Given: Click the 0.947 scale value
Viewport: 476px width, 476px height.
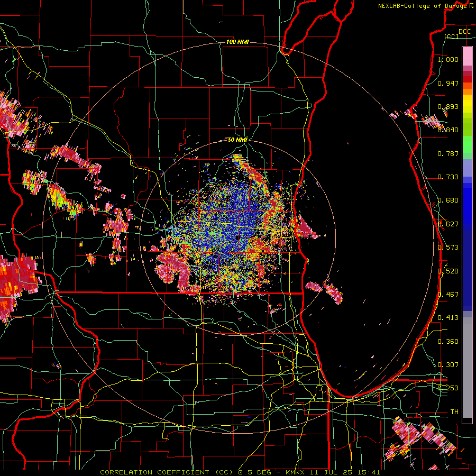Looking at the screenshot, I should coord(448,83).
